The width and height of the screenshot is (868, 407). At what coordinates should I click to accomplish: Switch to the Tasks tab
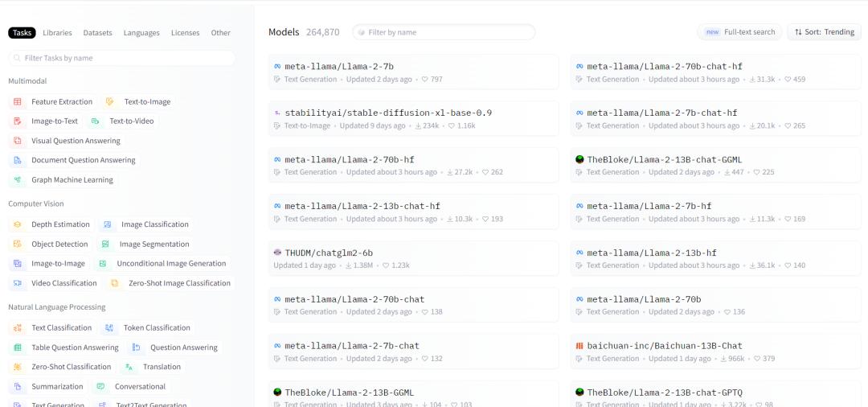[x=23, y=33]
